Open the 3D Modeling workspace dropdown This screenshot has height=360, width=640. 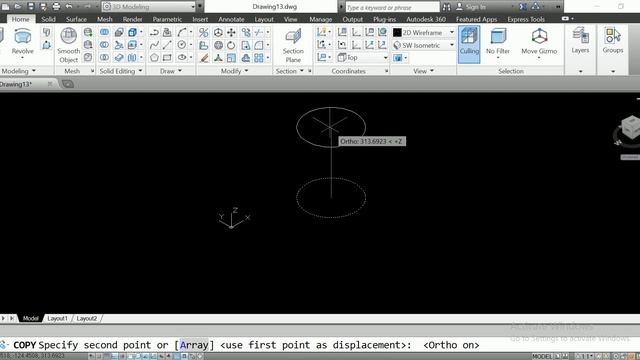tap(149, 7)
